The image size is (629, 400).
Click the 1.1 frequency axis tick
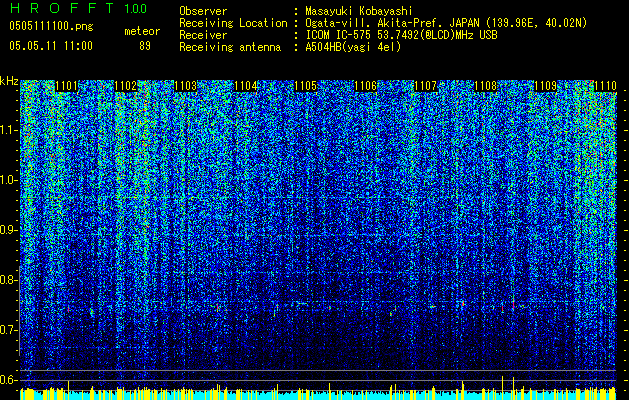click(x=8, y=130)
